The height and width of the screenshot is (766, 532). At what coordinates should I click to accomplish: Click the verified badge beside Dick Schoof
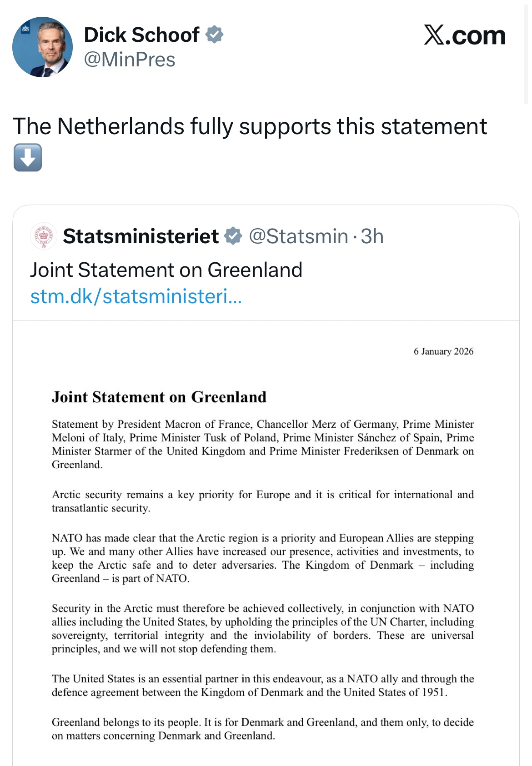[x=214, y=35]
